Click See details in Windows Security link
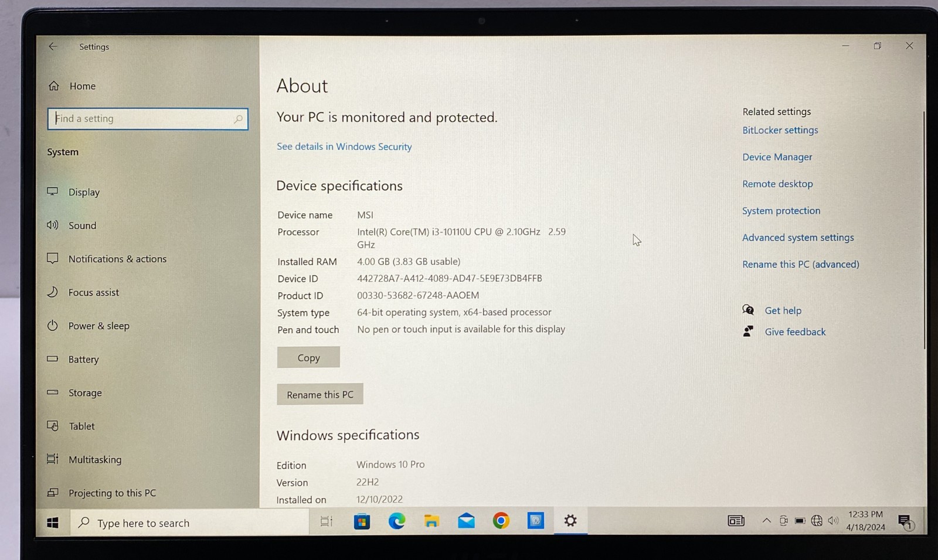This screenshot has width=938, height=560. (x=344, y=146)
